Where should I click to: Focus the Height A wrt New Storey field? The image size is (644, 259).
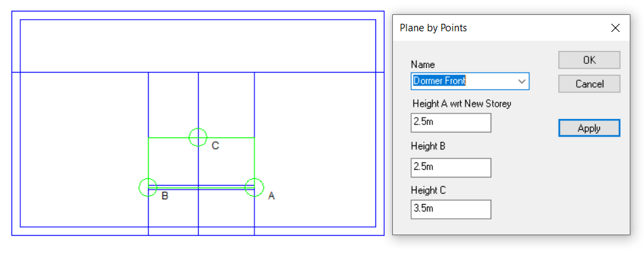451,123
